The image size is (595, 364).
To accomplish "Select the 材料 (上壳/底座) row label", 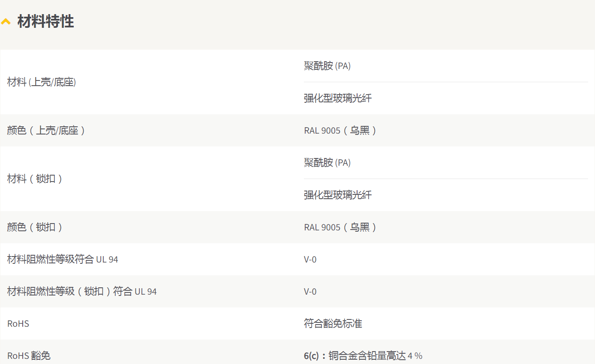I will tap(42, 82).
